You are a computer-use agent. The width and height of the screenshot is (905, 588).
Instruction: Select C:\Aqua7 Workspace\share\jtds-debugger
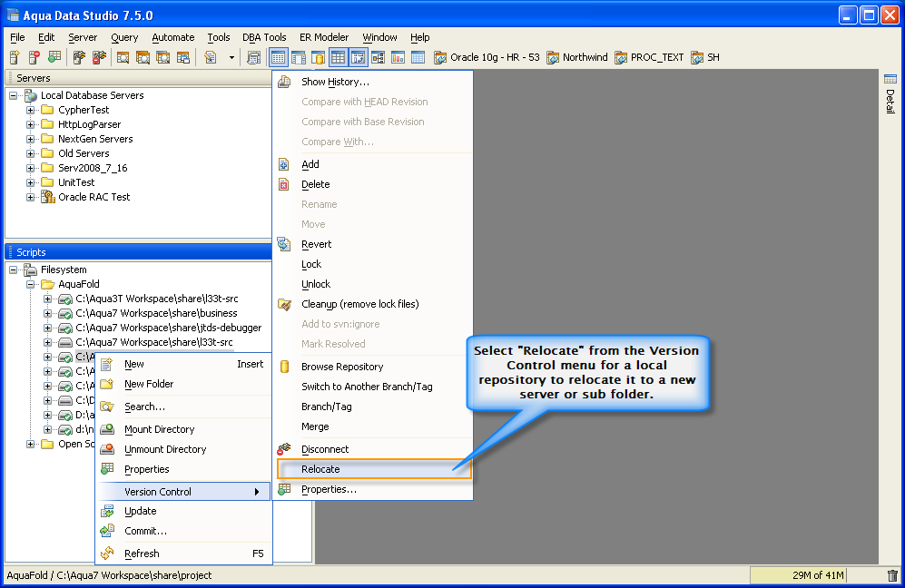[x=169, y=328]
